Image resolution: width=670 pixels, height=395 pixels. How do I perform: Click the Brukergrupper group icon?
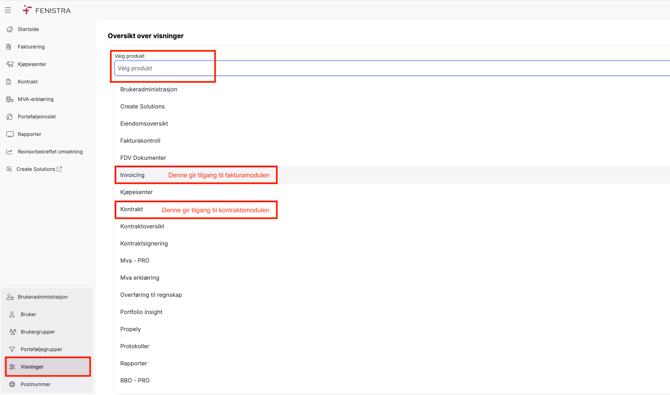coord(12,332)
